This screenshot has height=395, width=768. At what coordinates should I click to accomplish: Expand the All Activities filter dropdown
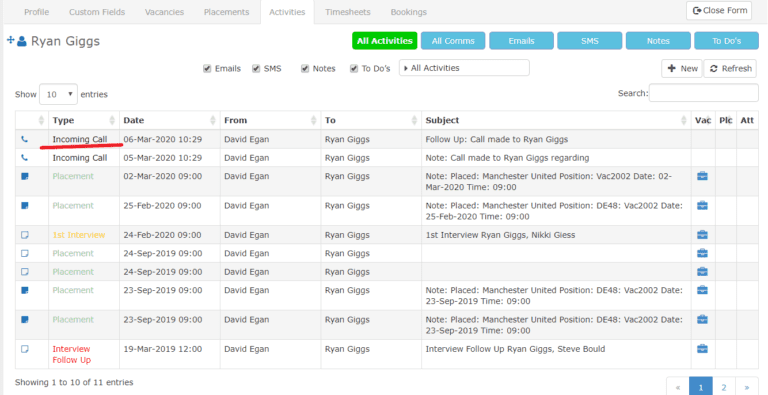click(464, 68)
